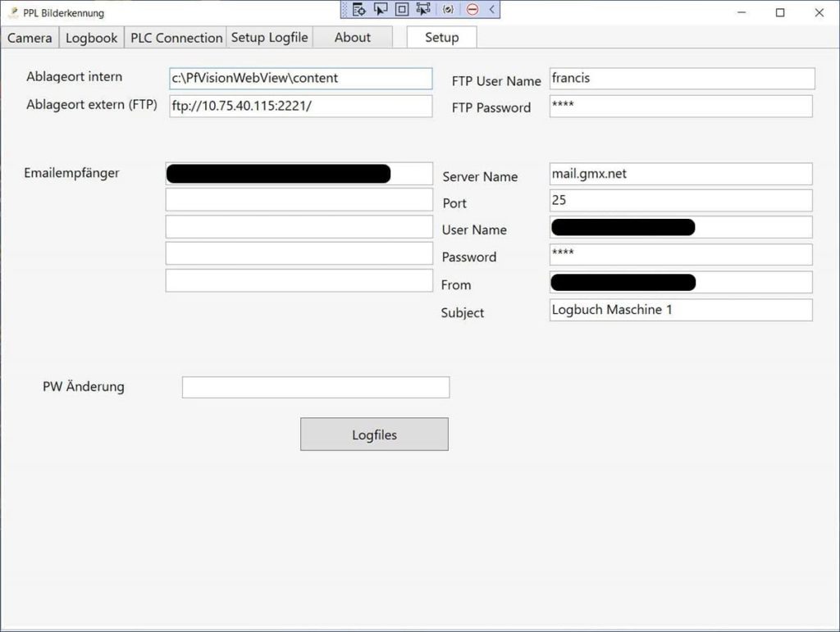Collapse the debug toolbar with the chevron
Screen dimensions: 840x632
click(491, 10)
